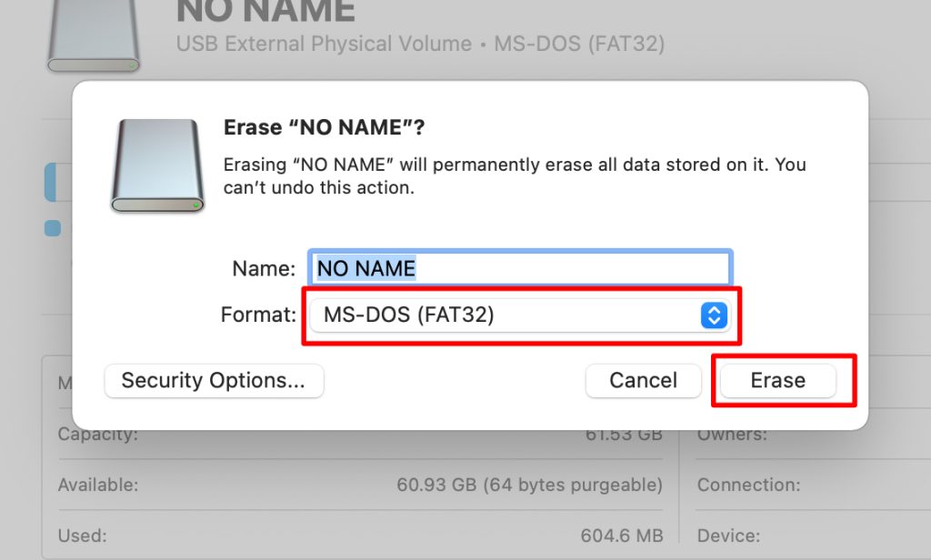
Task: Click the blue up-down arrows on the Format menu
Action: point(714,315)
